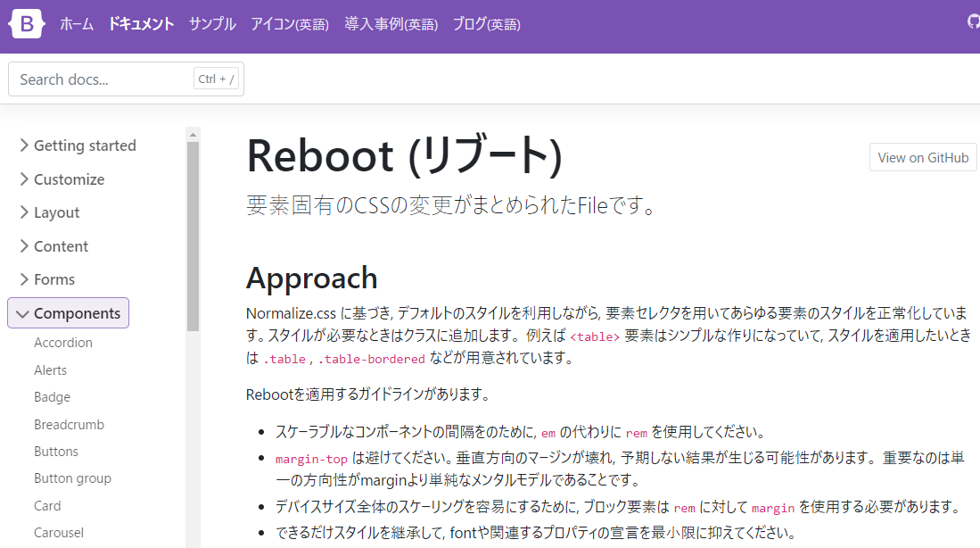Open Accordion in Components list
The height and width of the screenshot is (548, 980).
click(63, 343)
